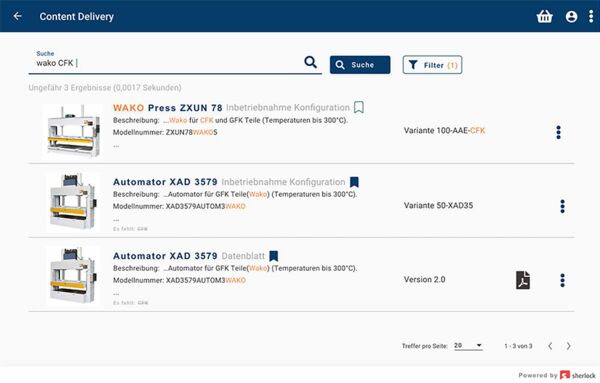The image size is (600, 383).
Task: Expand the Treffer pro Seite dropdown
Action: point(468,346)
